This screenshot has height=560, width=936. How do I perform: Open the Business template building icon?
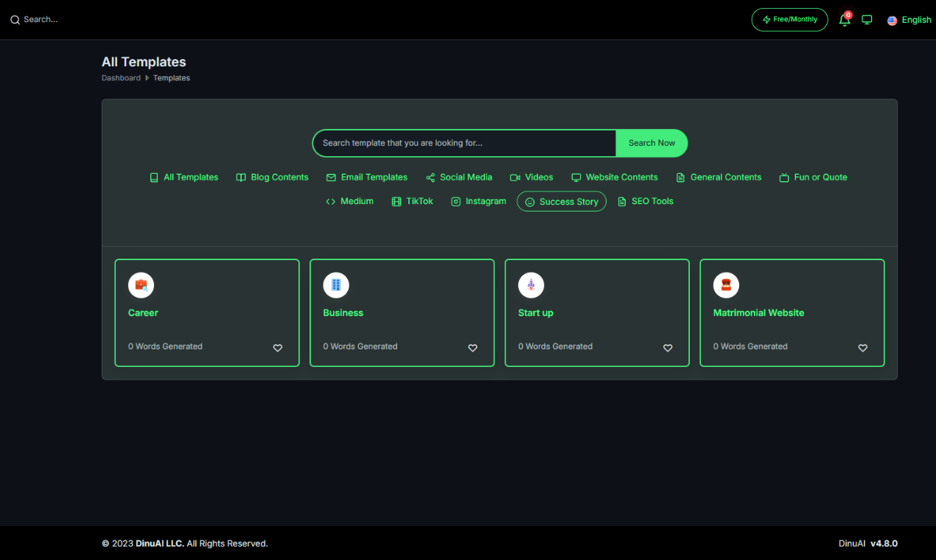point(336,285)
